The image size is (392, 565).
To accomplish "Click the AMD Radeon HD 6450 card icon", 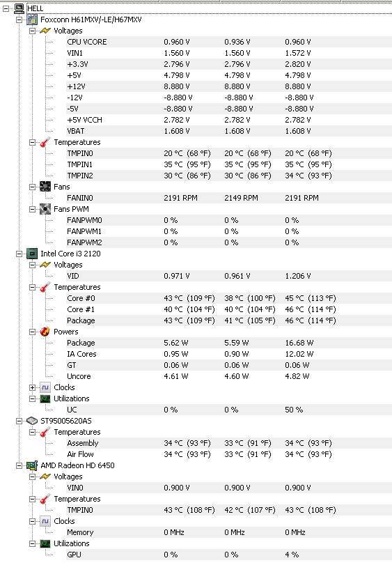I will coord(32,465).
